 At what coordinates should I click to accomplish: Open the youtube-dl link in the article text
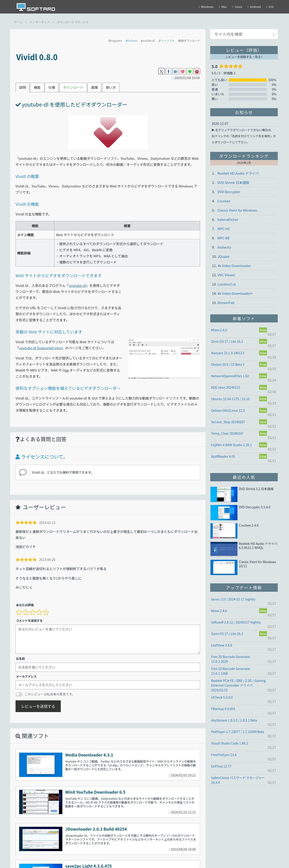pyautogui.click(x=77, y=286)
